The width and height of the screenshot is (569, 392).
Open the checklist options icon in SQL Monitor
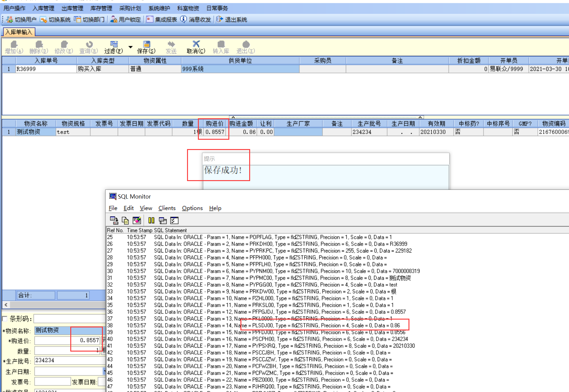[174, 221]
